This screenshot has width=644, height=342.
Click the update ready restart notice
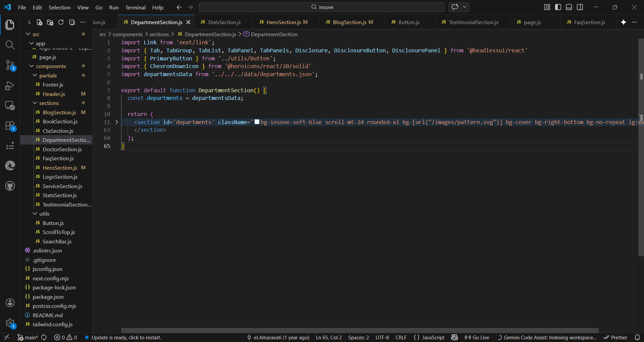pos(123,338)
